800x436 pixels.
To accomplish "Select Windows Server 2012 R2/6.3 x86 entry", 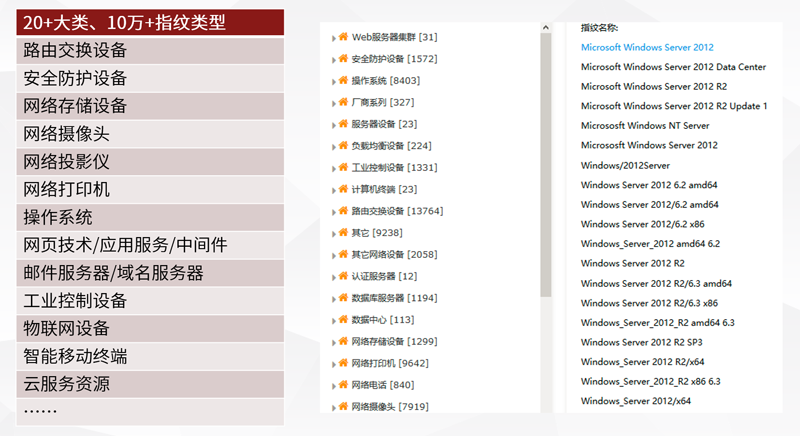I will tap(649, 303).
